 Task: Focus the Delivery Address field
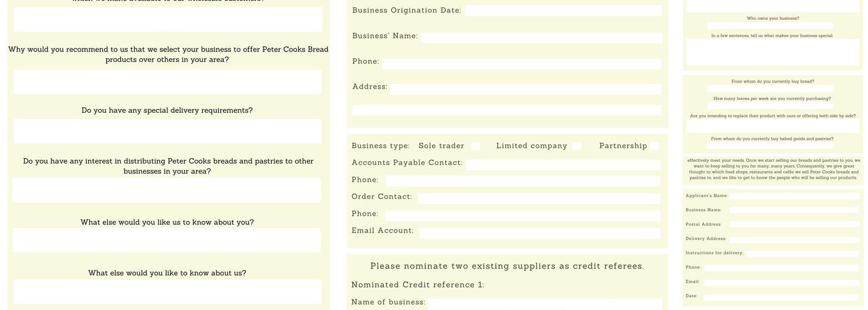[795, 239]
